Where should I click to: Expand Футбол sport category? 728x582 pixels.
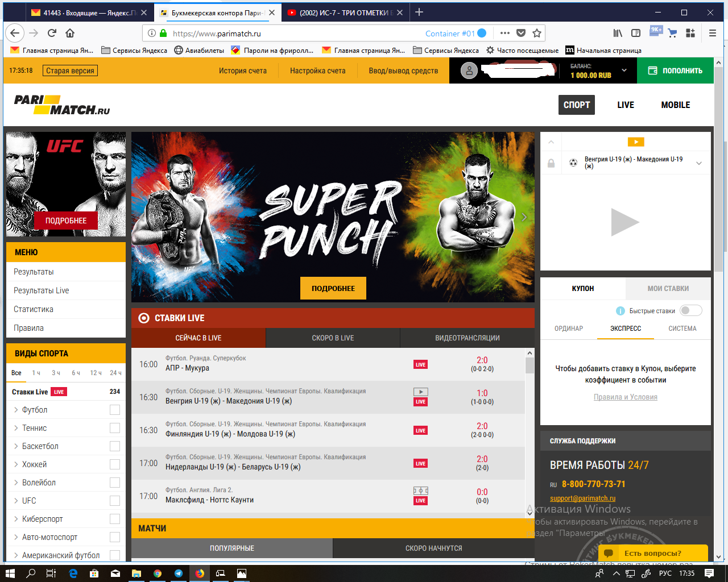pyautogui.click(x=16, y=410)
